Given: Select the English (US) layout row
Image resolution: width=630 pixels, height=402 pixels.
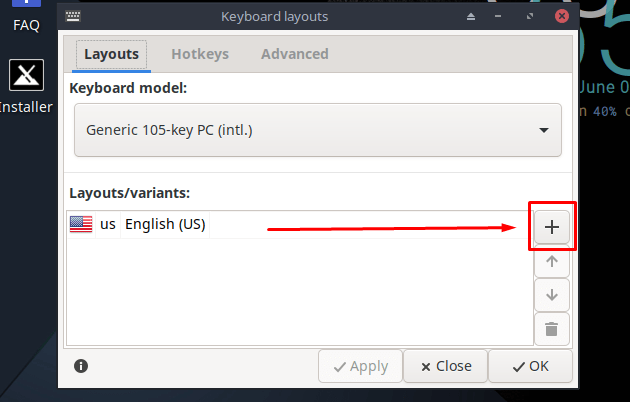Looking at the screenshot, I should pyautogui.click(x=300, y=224).
